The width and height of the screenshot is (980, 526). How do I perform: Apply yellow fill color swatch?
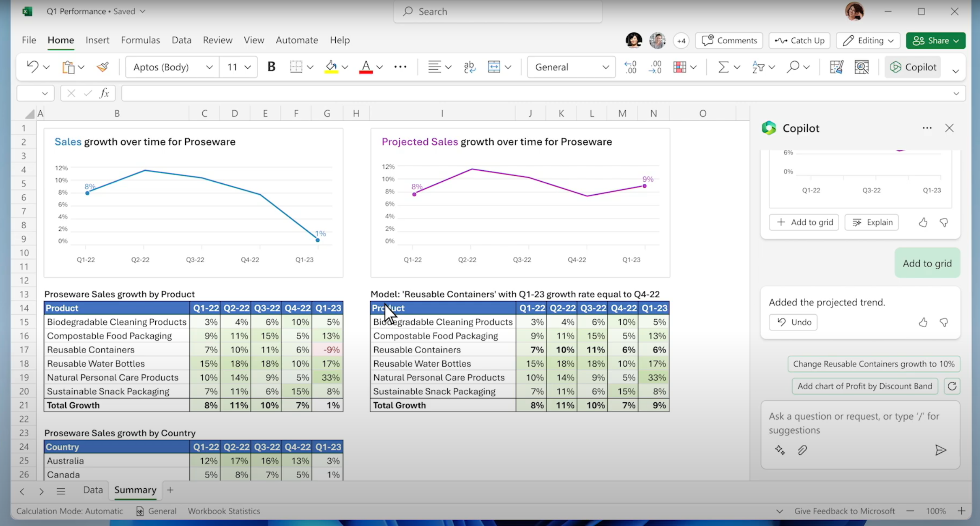[x=331, y=67]
